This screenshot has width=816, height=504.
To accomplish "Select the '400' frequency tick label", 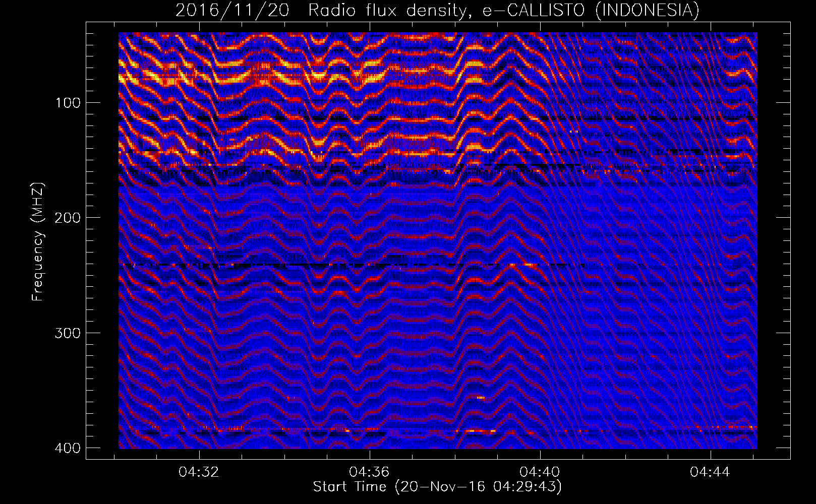I will point(68,448).
